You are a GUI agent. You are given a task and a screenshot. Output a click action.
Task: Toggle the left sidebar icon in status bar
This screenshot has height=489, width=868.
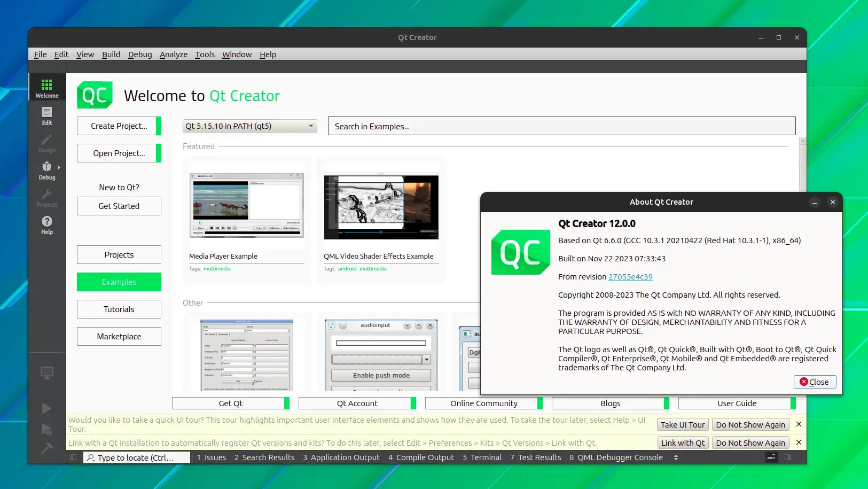[x=74, y=457]
